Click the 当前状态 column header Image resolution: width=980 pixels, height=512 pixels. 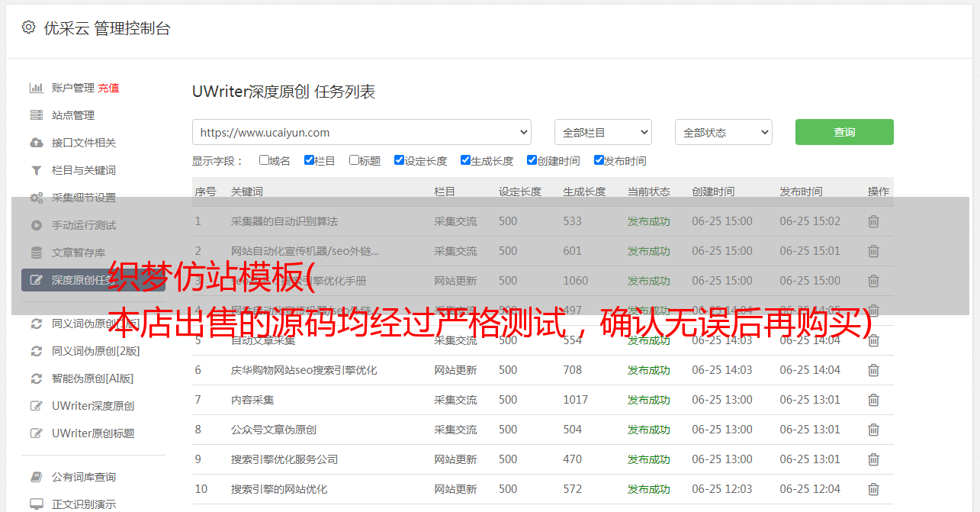tap(649, 192)
